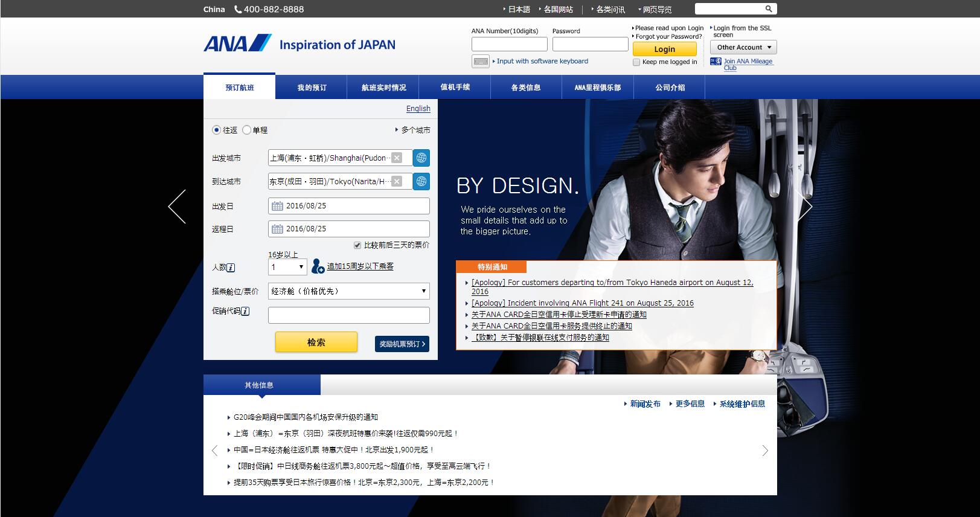Show previous banner slide arrow
The width and height of the screenshot is (980, 517).
click(x=177, y=207)
